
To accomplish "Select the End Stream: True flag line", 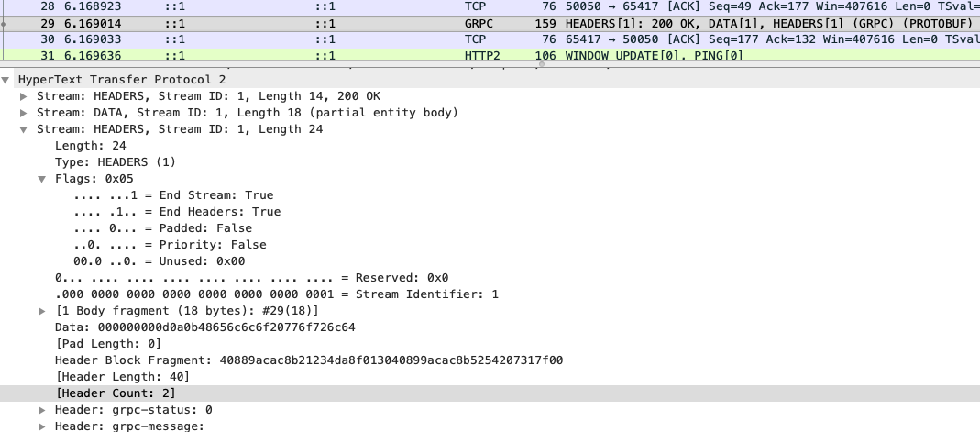I will pyautogui.click(x=173, y=195).
